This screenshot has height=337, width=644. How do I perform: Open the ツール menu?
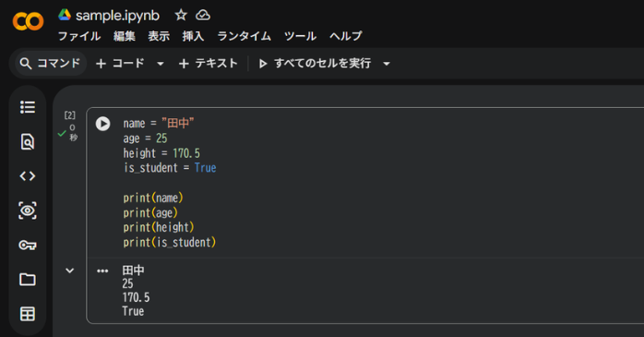pyautogui.click(x=300, y=36)
